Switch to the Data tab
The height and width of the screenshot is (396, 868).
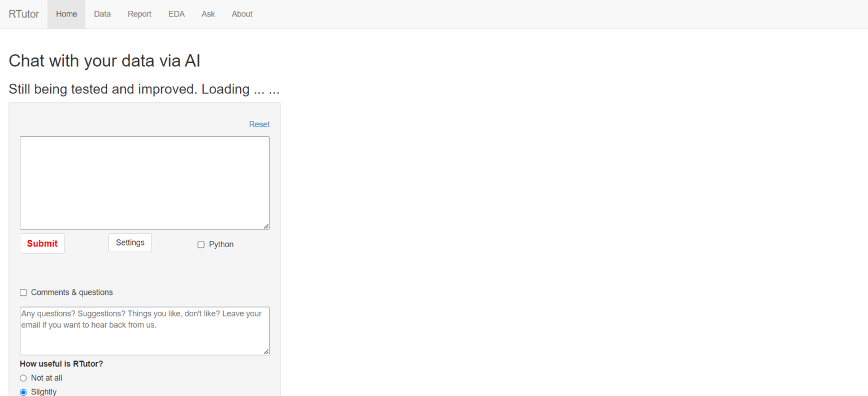point(102,14)
